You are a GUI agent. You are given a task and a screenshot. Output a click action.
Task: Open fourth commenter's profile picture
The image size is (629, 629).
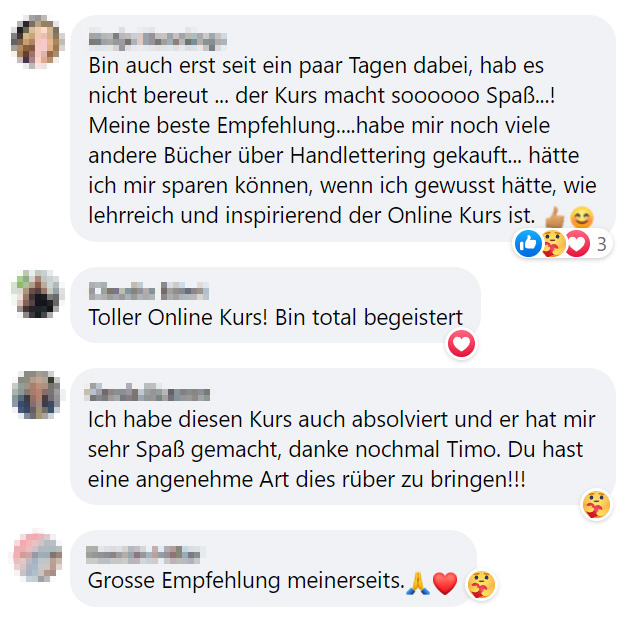click(37, 557)
